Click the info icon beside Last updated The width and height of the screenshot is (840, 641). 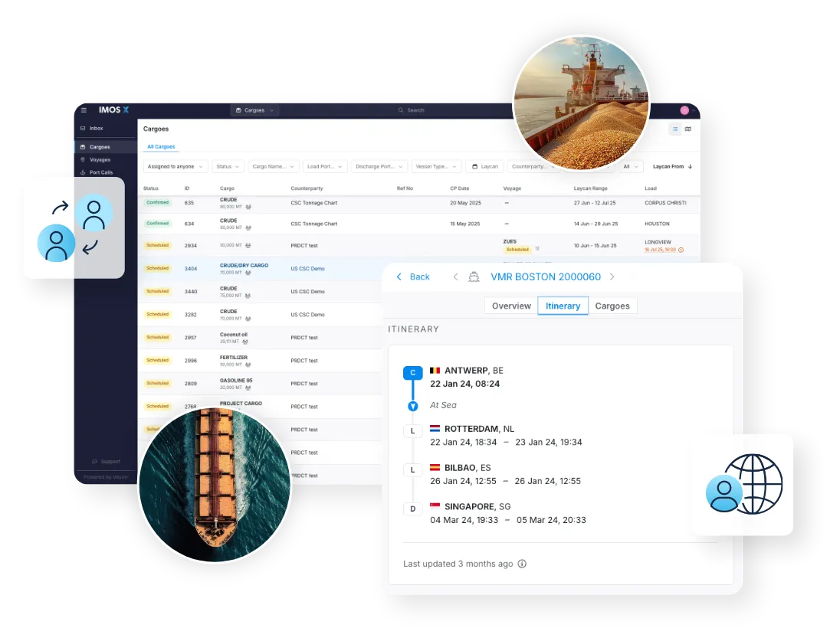click(x=522, y=564)
